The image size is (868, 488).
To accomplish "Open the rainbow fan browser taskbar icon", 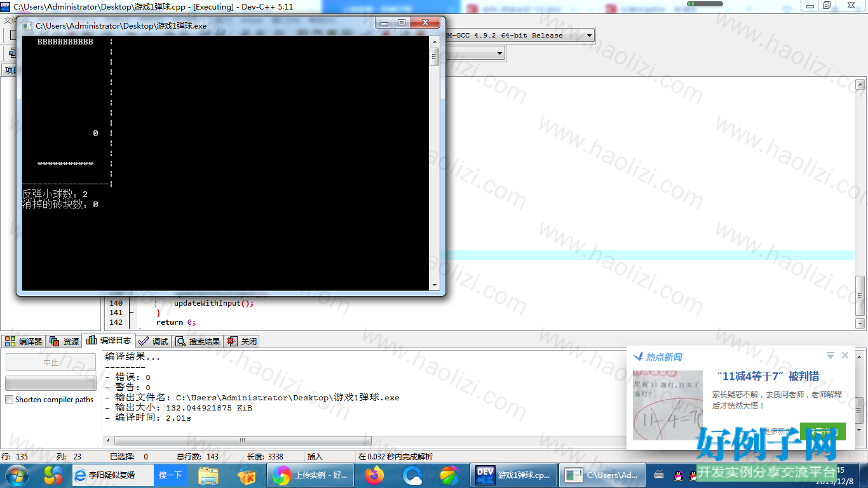I will (x=449, y=475).
